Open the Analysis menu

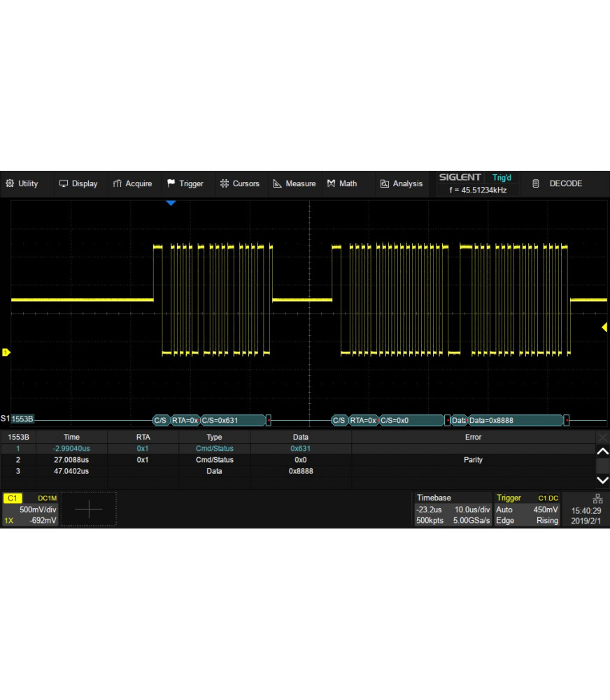[402, 183]
